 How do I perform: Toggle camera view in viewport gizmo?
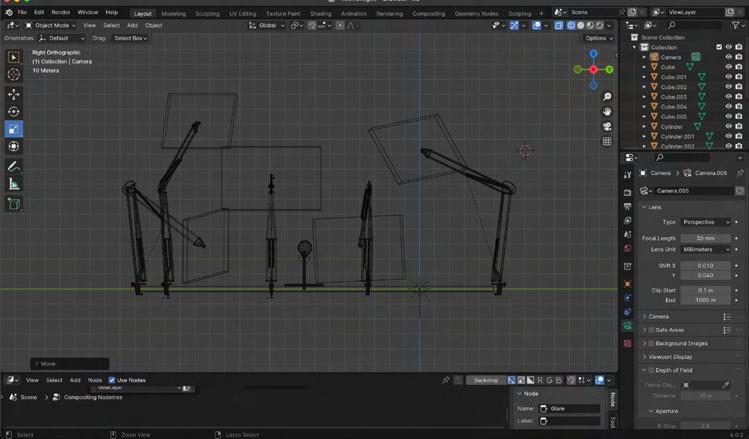point(607,127)
